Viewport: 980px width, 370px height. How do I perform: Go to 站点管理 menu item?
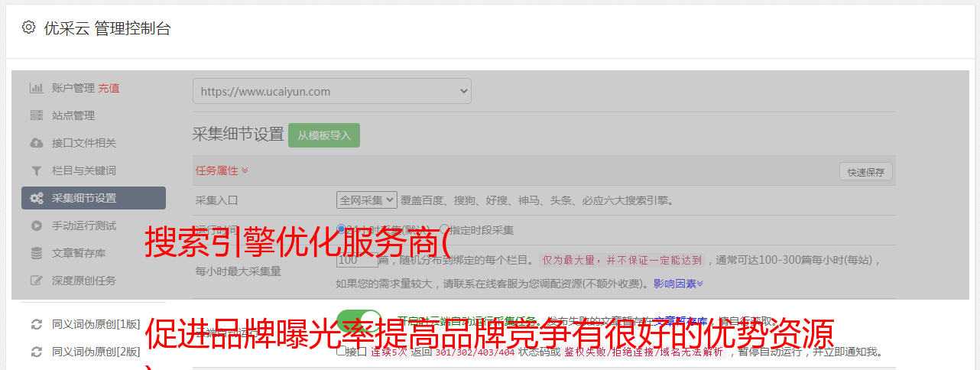coord(73,115)
